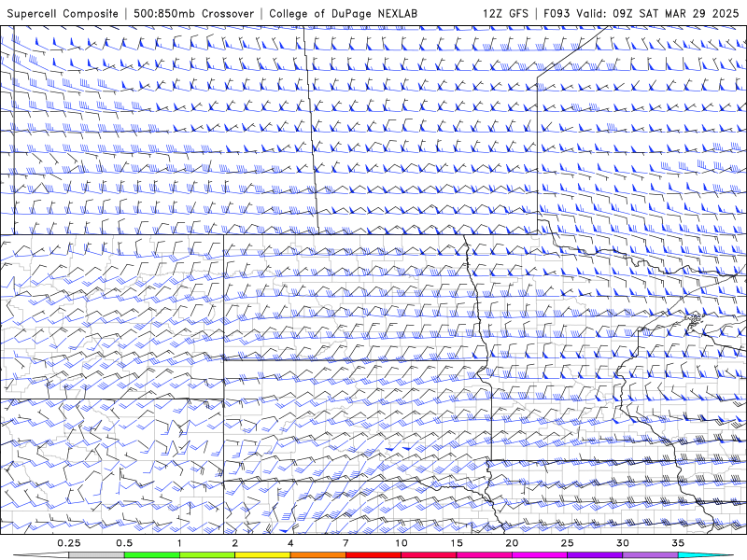
Task: Click the "Supercell Composite" title text
Action: 63,14
